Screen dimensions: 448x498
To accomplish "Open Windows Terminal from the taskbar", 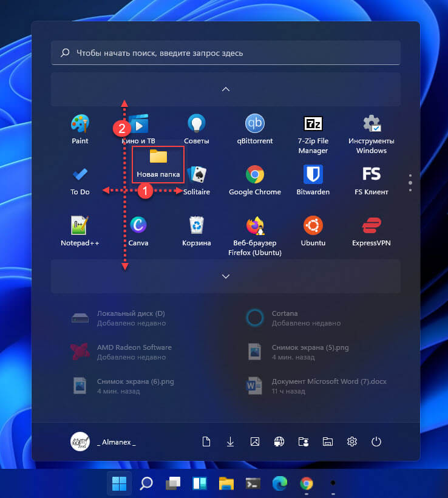I will click(x=253, y=483).
